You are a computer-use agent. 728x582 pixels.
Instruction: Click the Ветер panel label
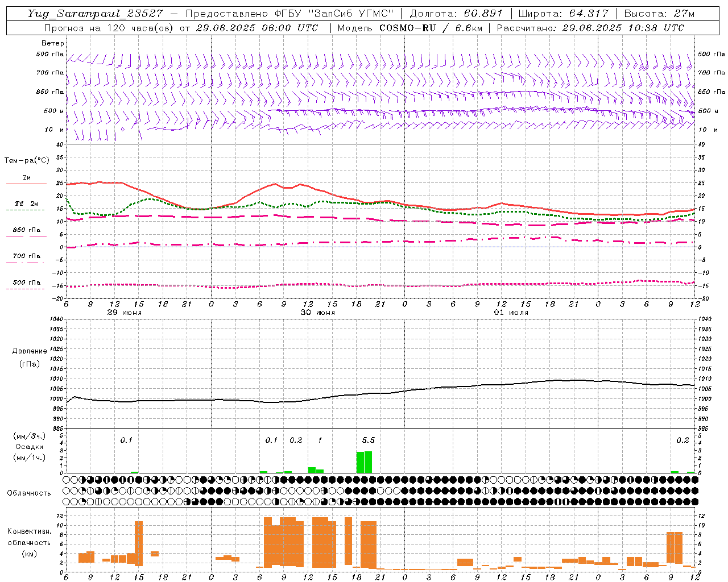(53, 43)
